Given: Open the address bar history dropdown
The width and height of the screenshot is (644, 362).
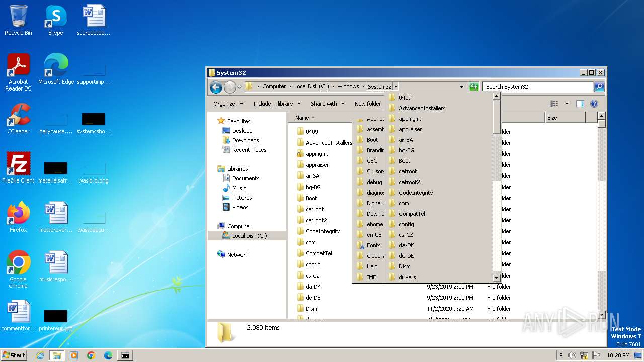Looking at the screenshot, I should [461, 87].
